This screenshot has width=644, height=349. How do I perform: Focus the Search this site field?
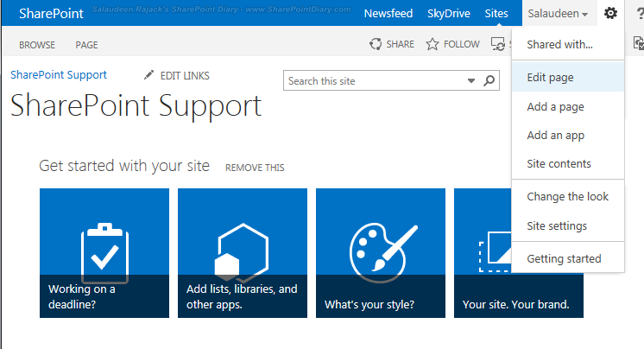376,81
